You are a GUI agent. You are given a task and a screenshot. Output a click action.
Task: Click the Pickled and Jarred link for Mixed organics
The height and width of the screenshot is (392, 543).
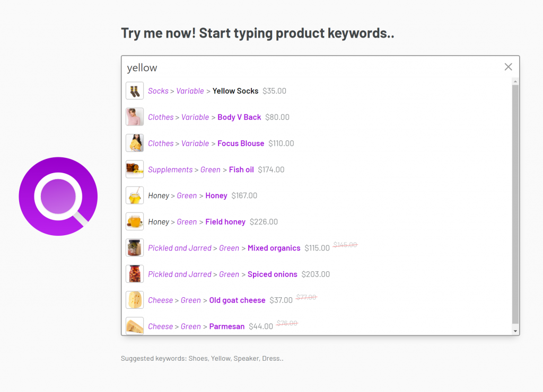[179, 248]
